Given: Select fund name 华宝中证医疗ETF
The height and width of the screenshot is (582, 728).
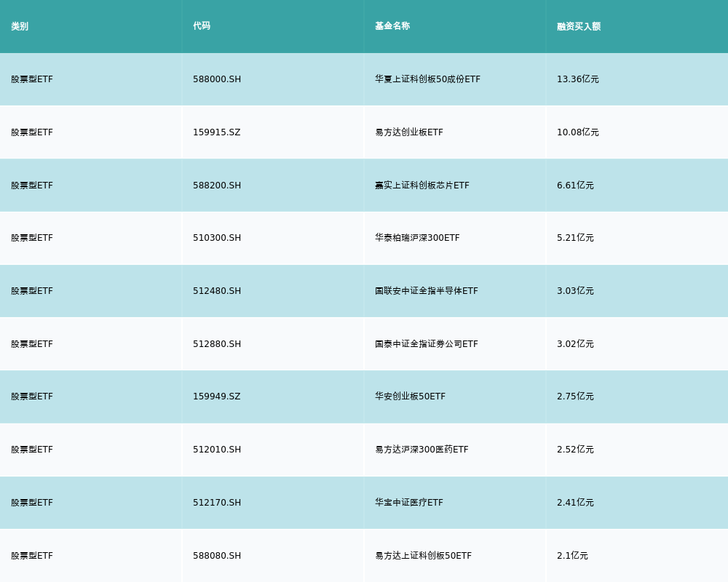Looking at the screenshot, I should (409, 503).
